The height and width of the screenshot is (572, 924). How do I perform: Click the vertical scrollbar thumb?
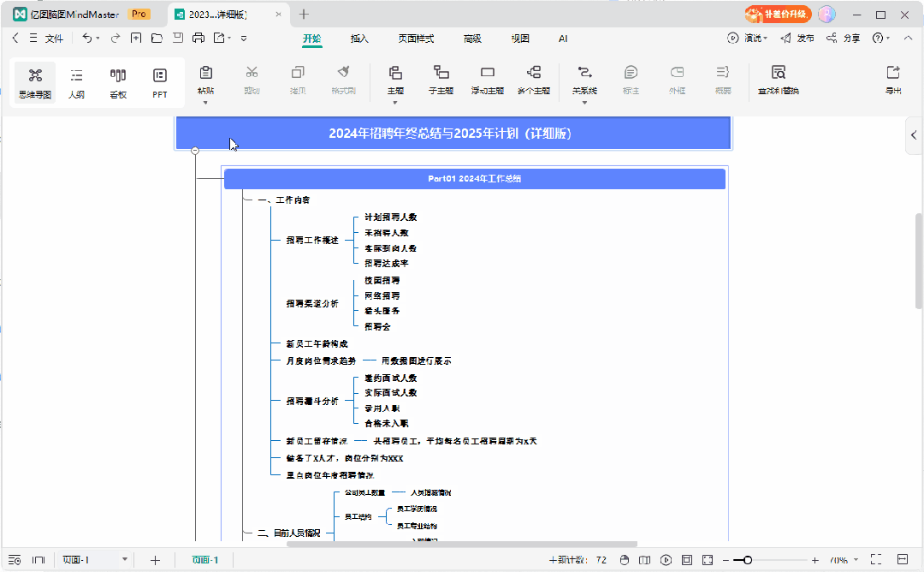point(919,260)
